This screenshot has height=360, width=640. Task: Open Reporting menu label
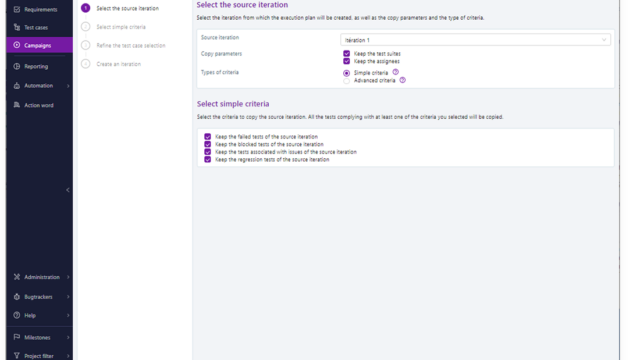coord(36,67)
